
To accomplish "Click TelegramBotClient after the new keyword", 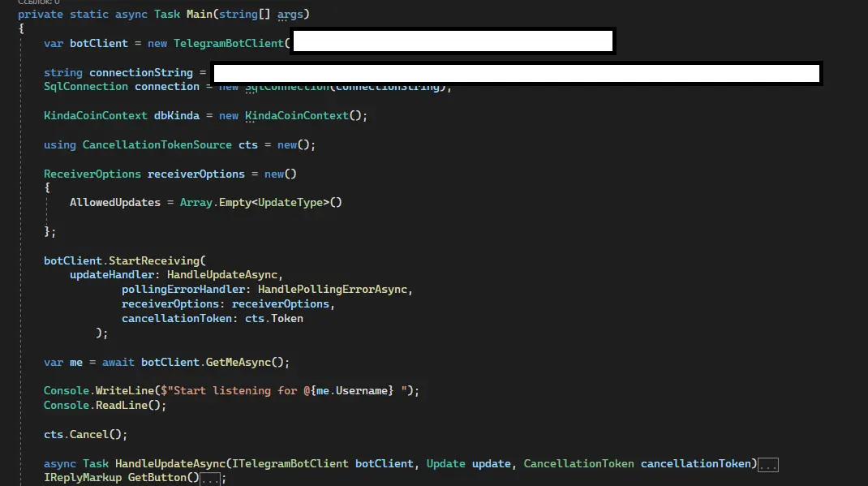I will pos(229,43).
